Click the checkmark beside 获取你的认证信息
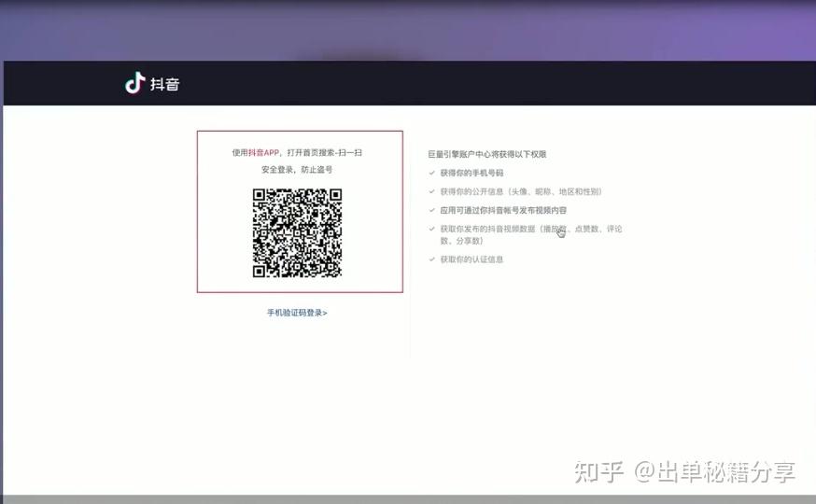 432,259
